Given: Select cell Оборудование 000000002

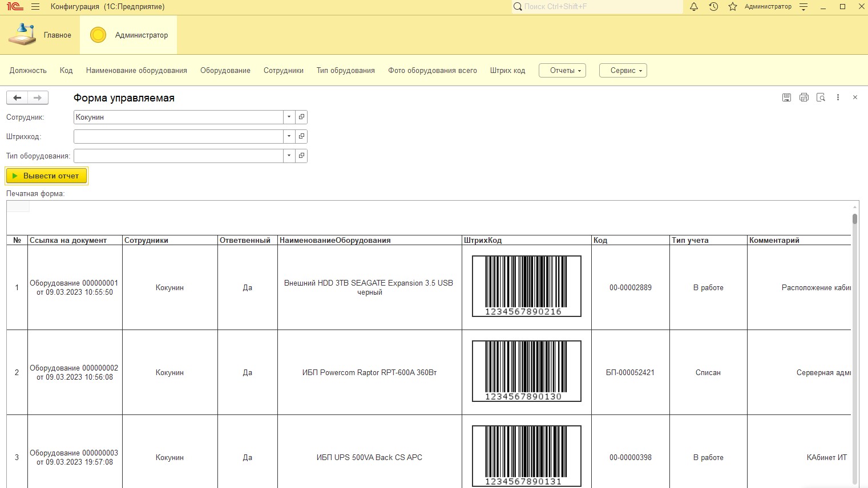Looking at the screenshot, I should [x=75, y=372].
